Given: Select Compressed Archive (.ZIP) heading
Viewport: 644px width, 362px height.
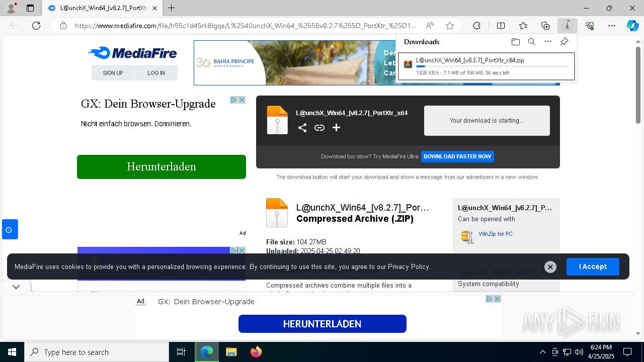Looking at the screenshot, I should 355,219.
